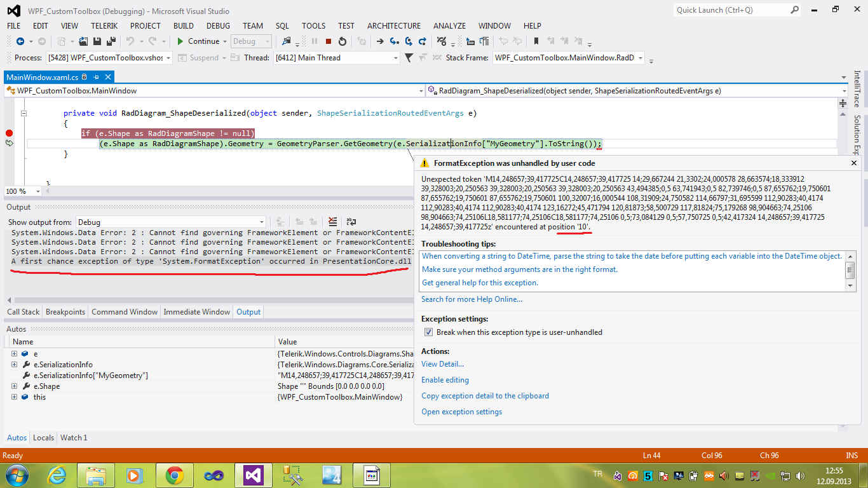Open the DEBUG menu
Image resolution: width=868 pixels, height=488 pixels.
218,26
